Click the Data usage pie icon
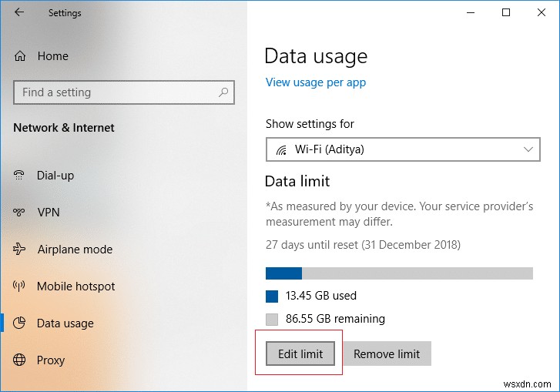Image resolution: width=560 pixels, height=392 pixels. 20,323
